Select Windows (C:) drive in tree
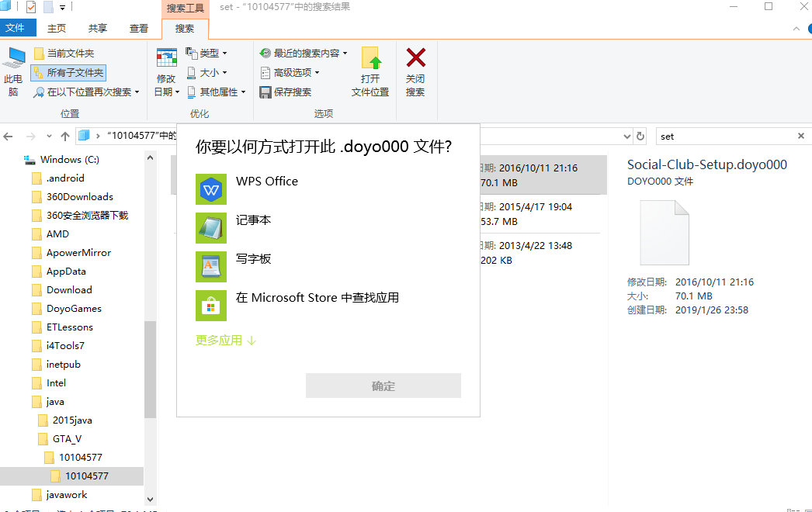Image resolution: width=812 pixels, height=512 pixels. pyautogui.click(x=62, y=160)
